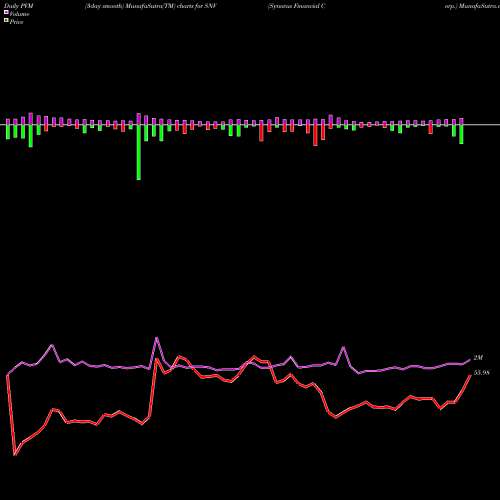This screenshot has width=500, height=500.
Task: Select the 'Price' legend label
Action: point(16,22)
